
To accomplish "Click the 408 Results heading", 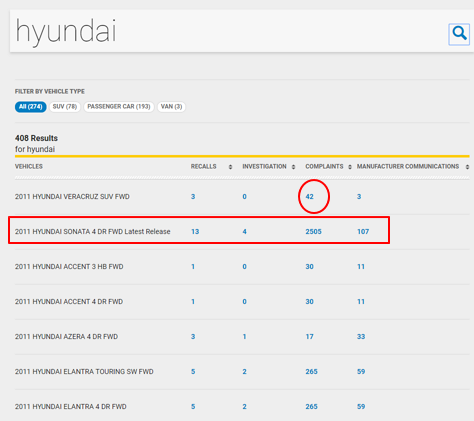I will pyautogui.click(x=36, y=138).
